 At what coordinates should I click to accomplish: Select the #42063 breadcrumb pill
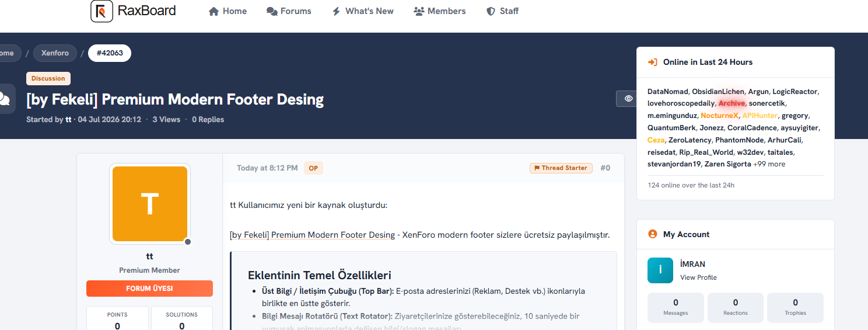click(110, 53)
